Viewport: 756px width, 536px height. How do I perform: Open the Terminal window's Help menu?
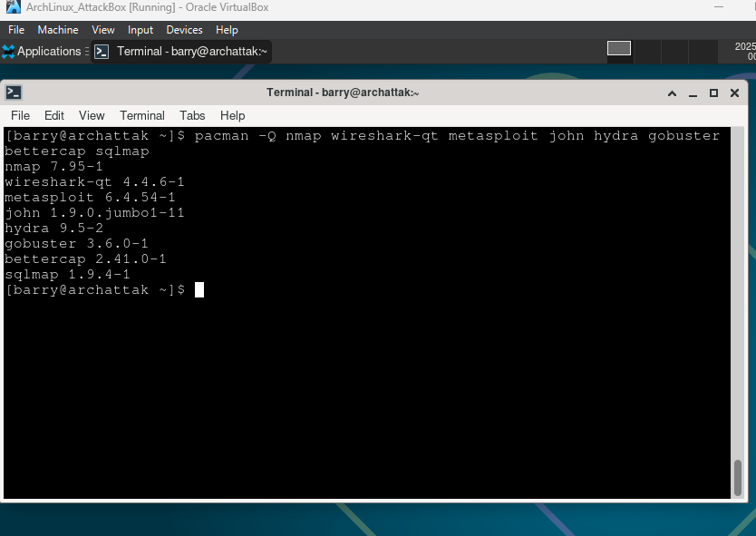pyautogui.click(x=232, y=116)
